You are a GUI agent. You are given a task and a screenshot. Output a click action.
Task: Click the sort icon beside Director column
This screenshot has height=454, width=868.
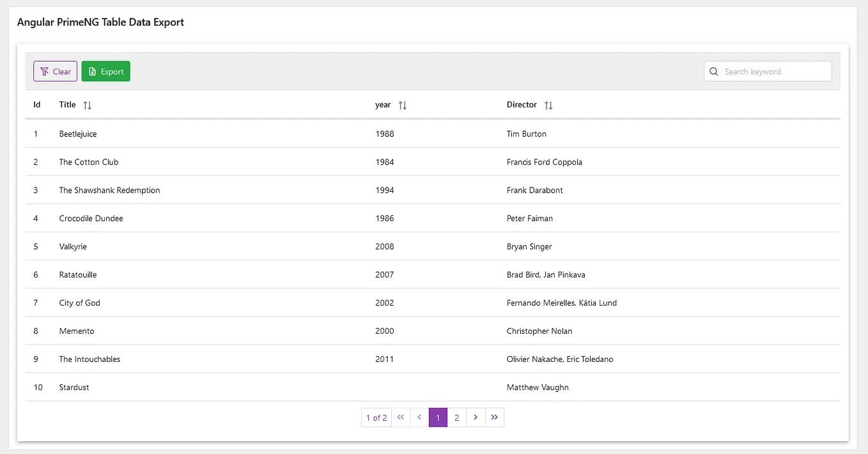coord(548,105)
